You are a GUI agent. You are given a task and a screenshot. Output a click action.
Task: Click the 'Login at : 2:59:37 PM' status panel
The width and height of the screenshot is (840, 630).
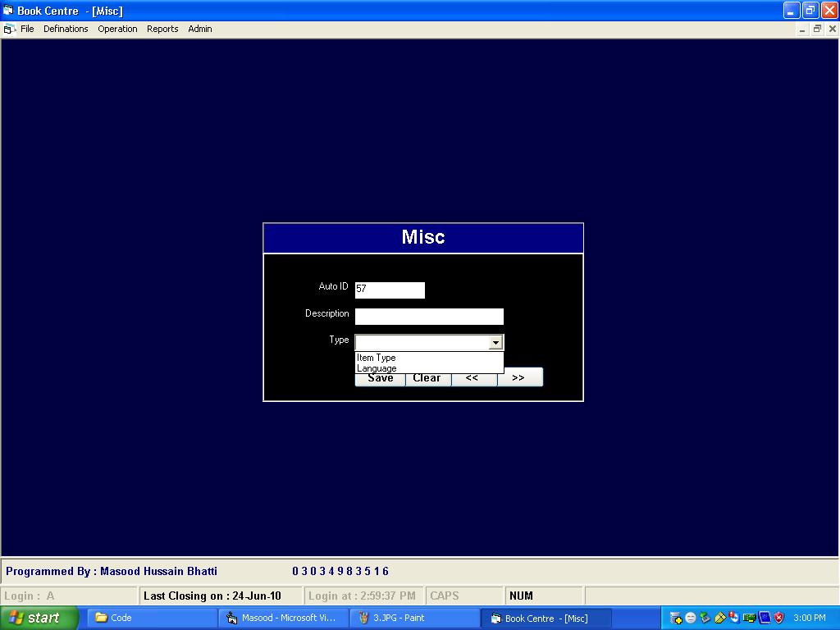[363, 596]
